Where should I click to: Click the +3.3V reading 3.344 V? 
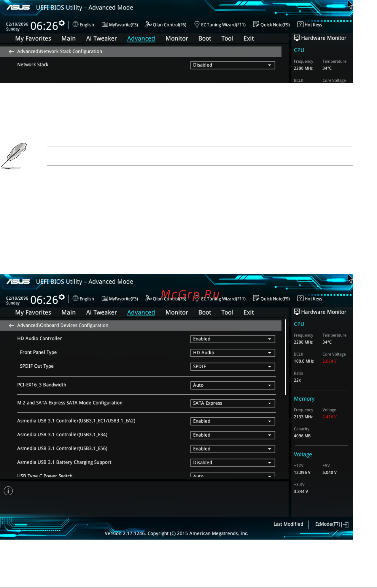[301, 491]
